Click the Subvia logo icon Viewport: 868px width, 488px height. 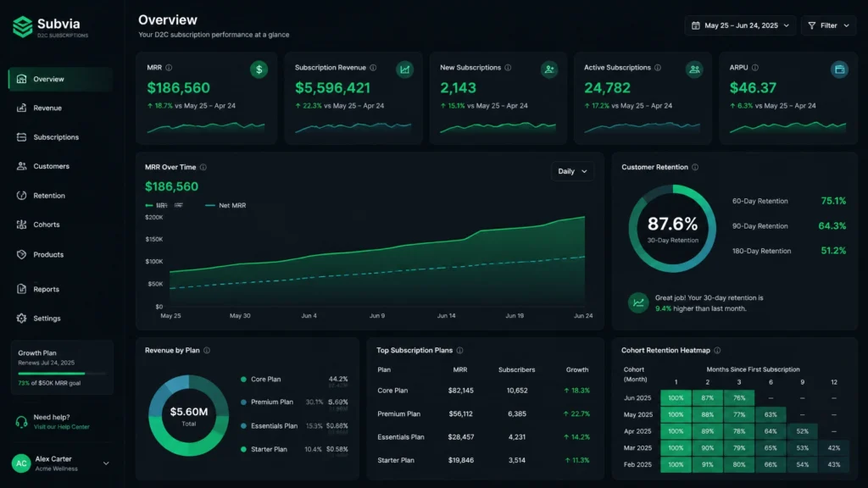[x=23, y=26]
